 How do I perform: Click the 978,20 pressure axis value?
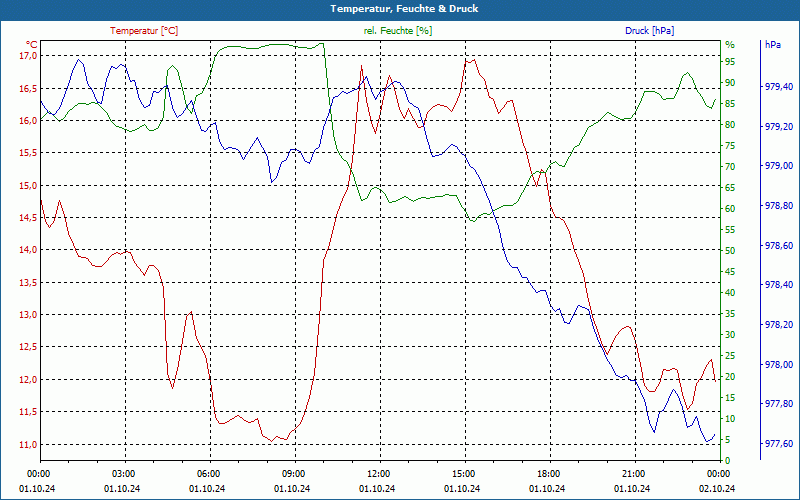(x=779, y=324)
